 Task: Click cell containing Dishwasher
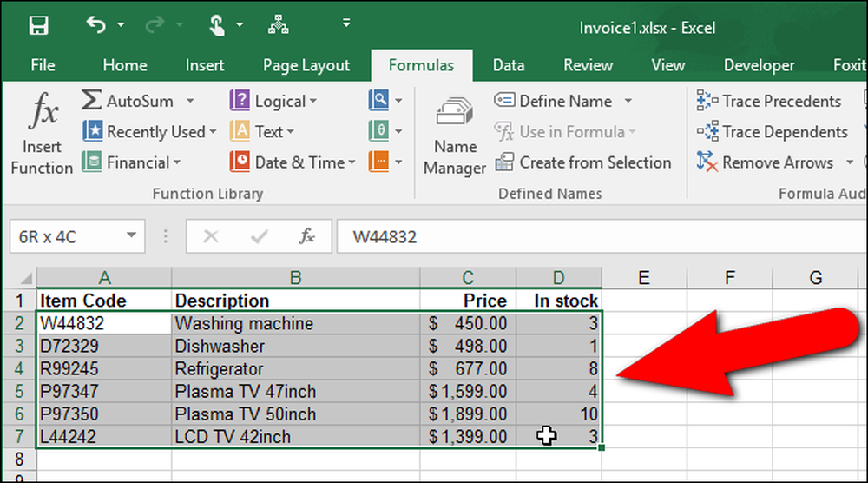(296, 347)
